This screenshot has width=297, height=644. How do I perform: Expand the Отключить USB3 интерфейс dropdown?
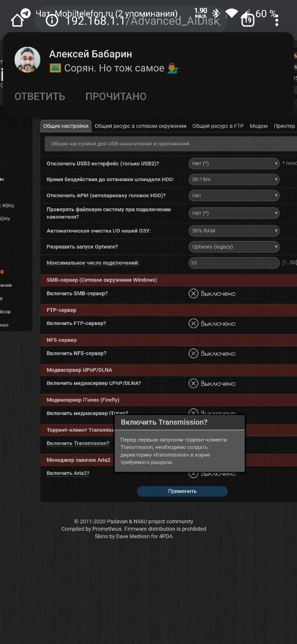click(234, 164)
